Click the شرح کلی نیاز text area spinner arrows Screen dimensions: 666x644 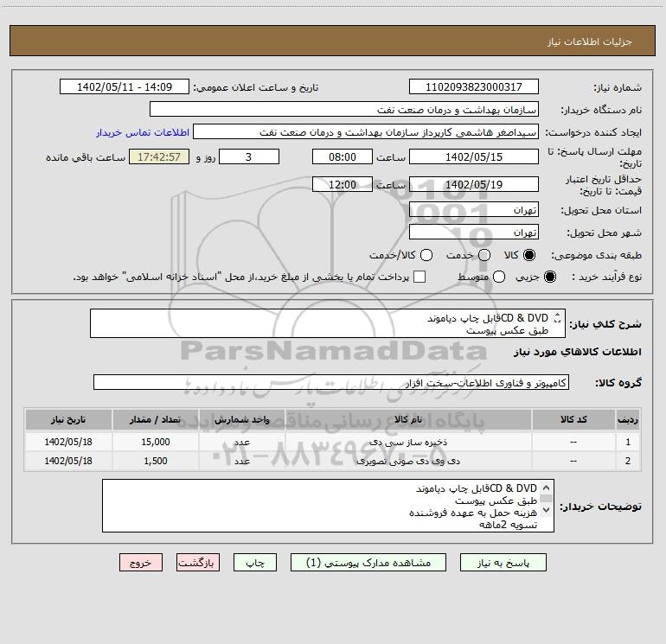tap(557, 317)
